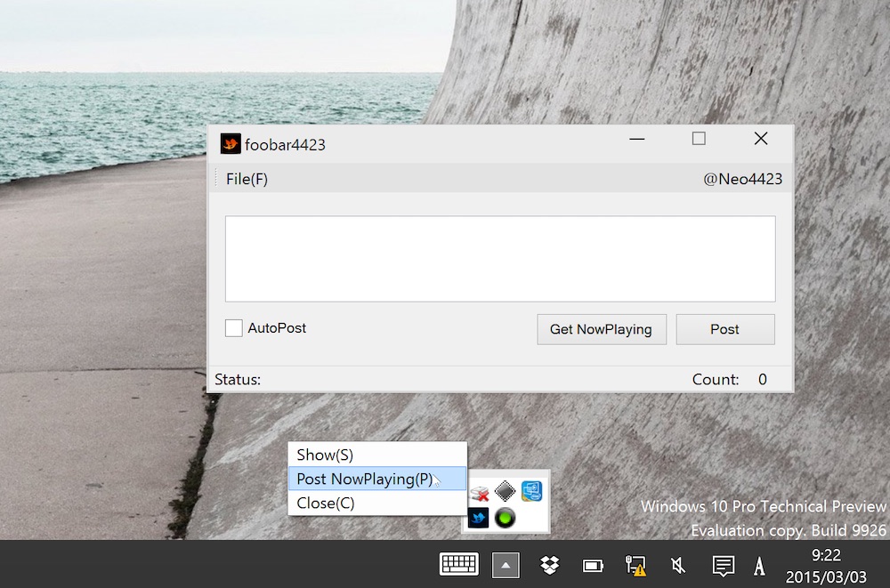Open the network warning icon
Screen dimensions: 890x588
[635, 565]
